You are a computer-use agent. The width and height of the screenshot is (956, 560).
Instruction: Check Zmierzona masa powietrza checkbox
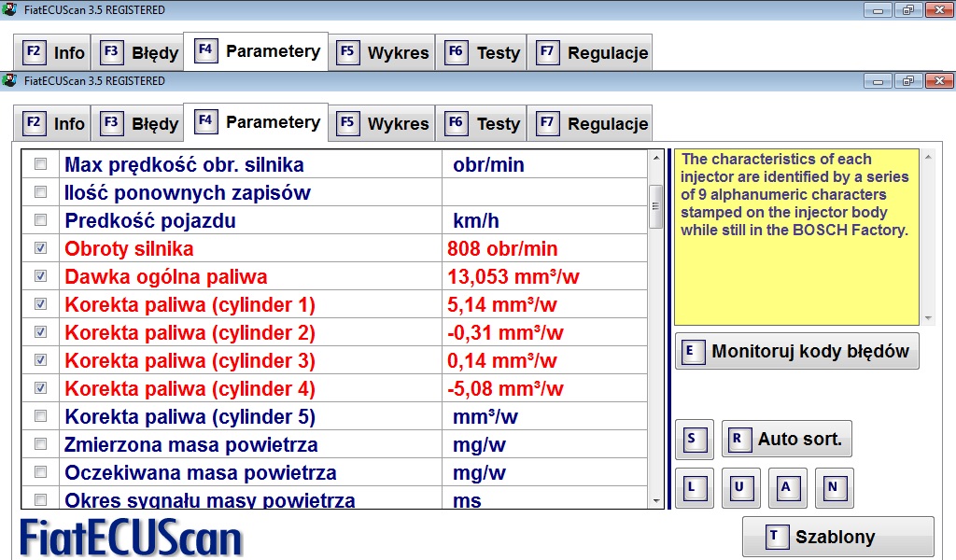tap(41, 444)
